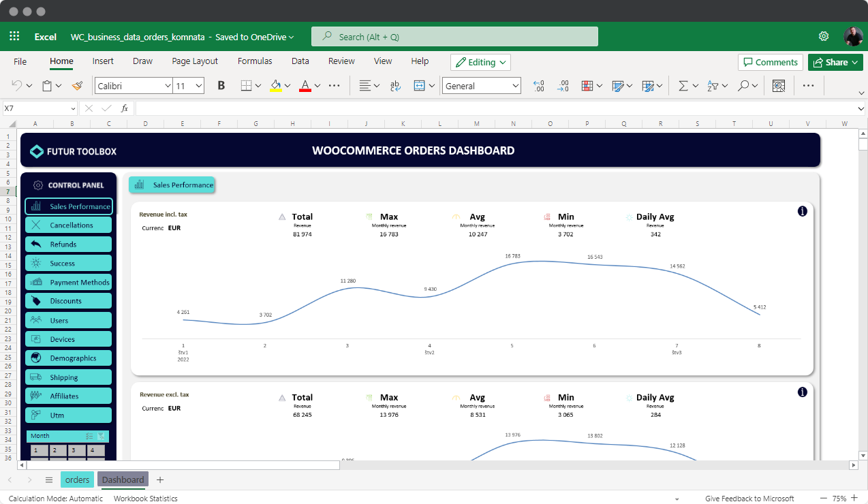Viewport: 868px width, 504px height.
Task: Enable multi-select on the Month slicer
Action: click(x=89, y=436)
